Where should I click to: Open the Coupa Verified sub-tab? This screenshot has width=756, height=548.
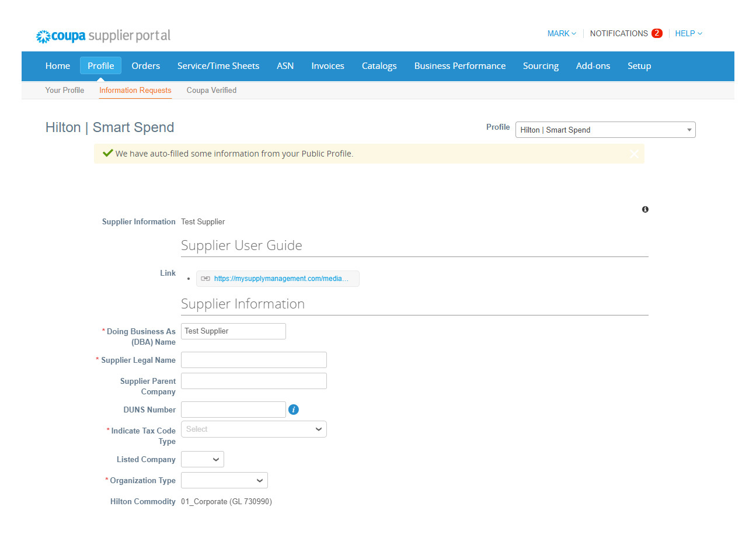point(211,90)
